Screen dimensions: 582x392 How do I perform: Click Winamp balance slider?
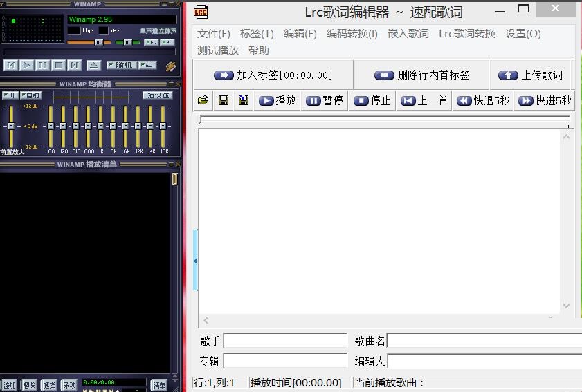click(x=128, y=42)
